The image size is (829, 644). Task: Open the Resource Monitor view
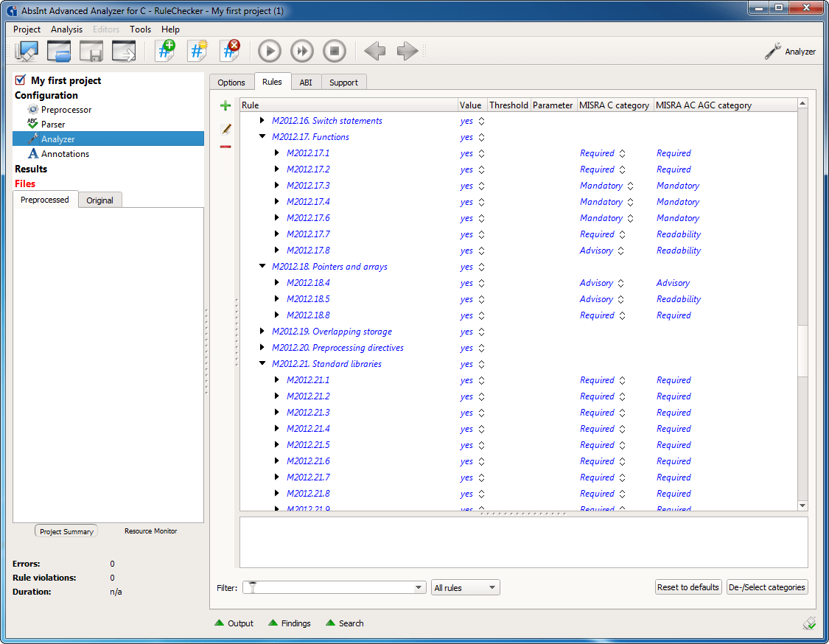tap(150, 531)
